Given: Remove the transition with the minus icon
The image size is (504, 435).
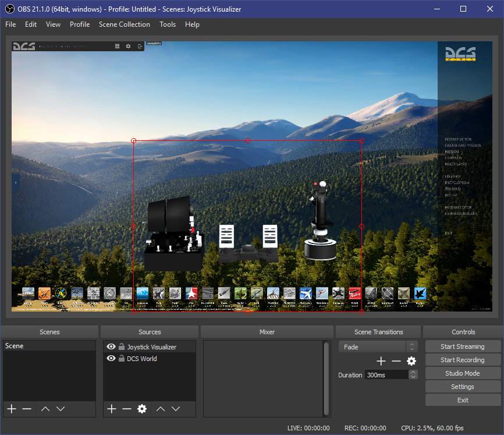Looking at the screenshot, I should pos(396,361).
